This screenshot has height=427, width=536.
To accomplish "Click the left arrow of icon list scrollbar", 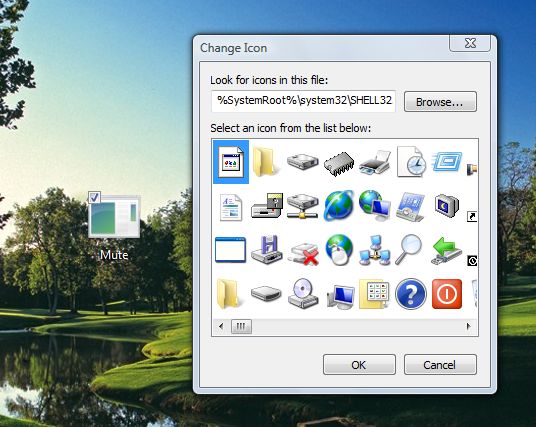I will (221, 326).
